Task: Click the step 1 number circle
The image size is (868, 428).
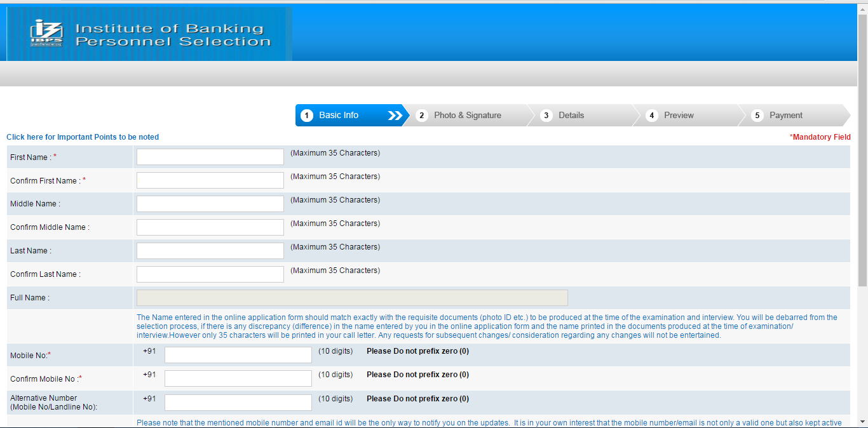Action: click(307, 116)
